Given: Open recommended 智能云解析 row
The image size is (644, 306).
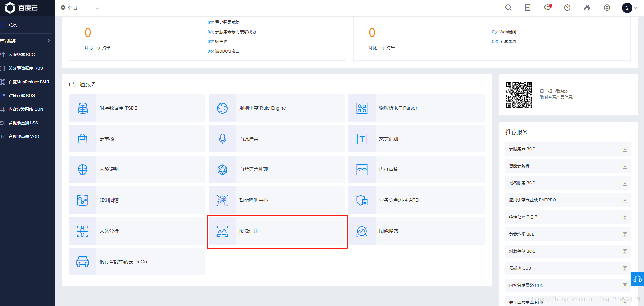Looking at the screenshot, I should coord(568,166).
